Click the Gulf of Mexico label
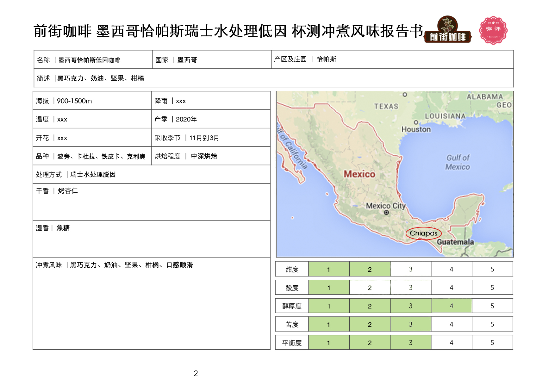Image resolution: width=555 pixels, height=392 pixels. coord(458,162)
